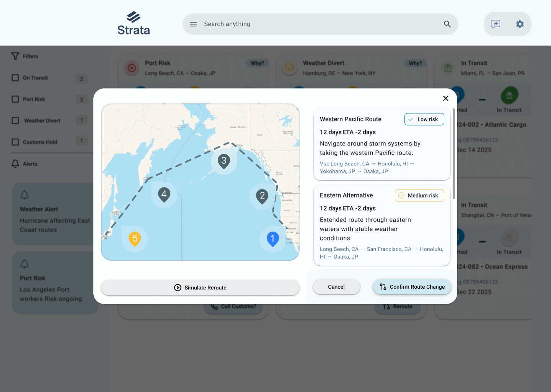Click Hamburg, DE — New York, NY route
Viewport: 551px width, 392px height.
point(339,73)
